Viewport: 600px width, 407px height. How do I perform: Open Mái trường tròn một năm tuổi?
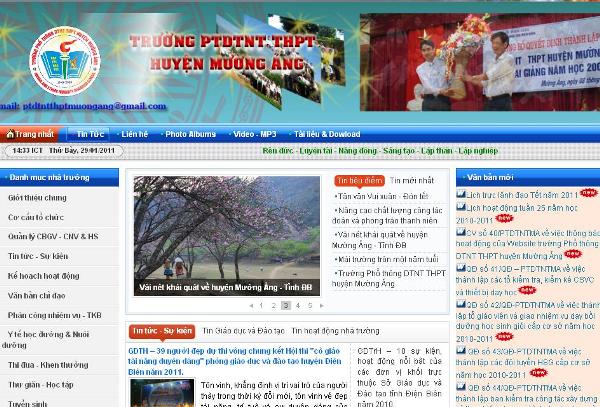tap(386, 259)
